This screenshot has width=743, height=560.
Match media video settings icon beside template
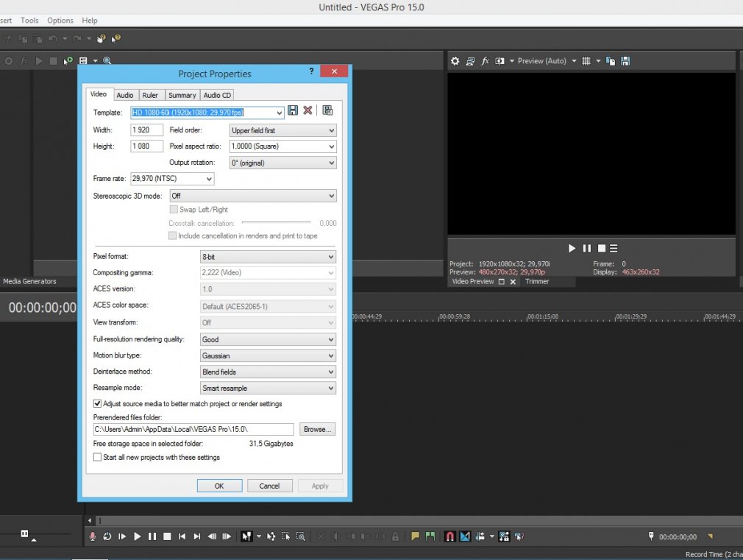[x=327, y=110]
